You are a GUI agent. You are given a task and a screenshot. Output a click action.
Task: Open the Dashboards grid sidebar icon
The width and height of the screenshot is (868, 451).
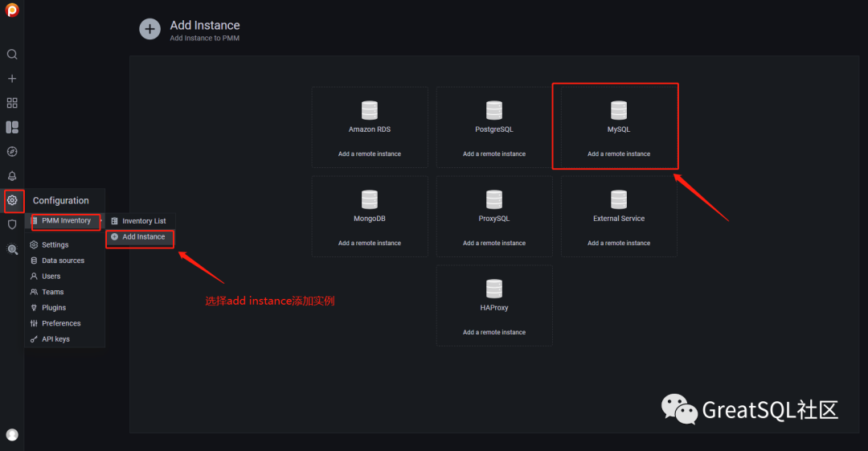[11, 103]
